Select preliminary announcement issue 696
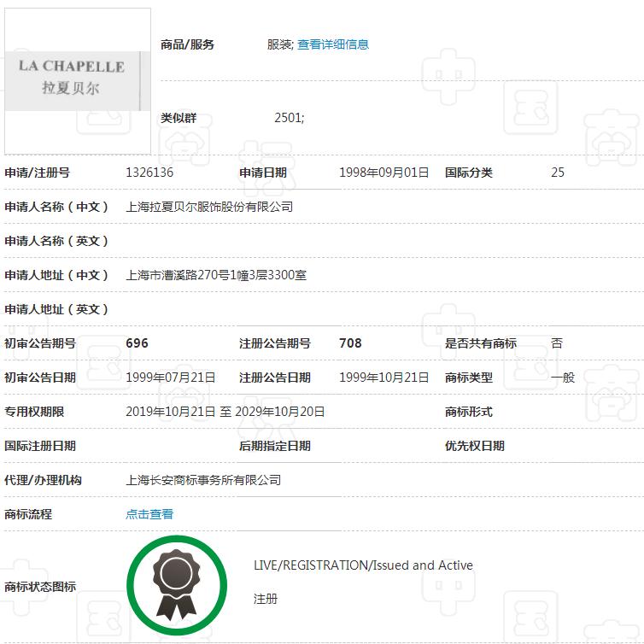Screen dimensions: 644x644 (x=137, y=343)
